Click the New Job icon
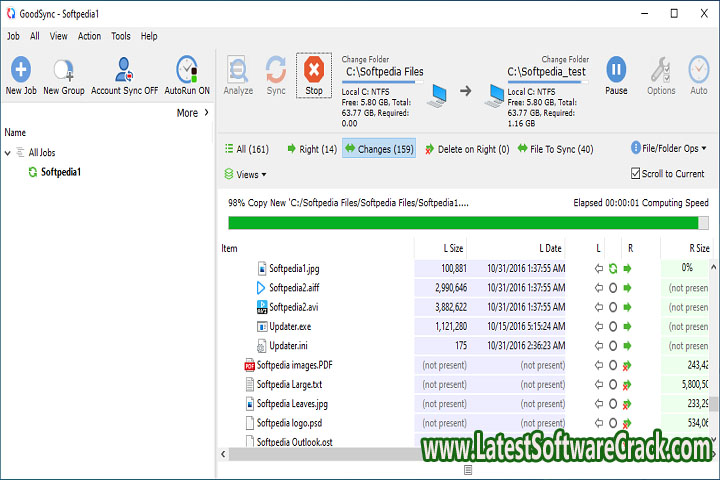This screenshot has width=720, height=480. (x=21, y=70)
